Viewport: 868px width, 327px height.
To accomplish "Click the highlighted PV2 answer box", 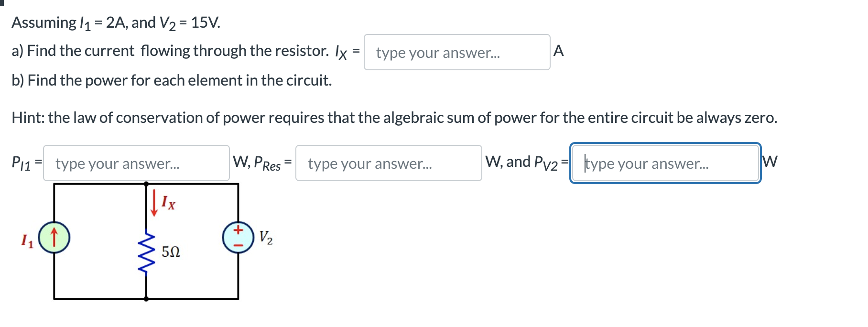I will point(664,164).
